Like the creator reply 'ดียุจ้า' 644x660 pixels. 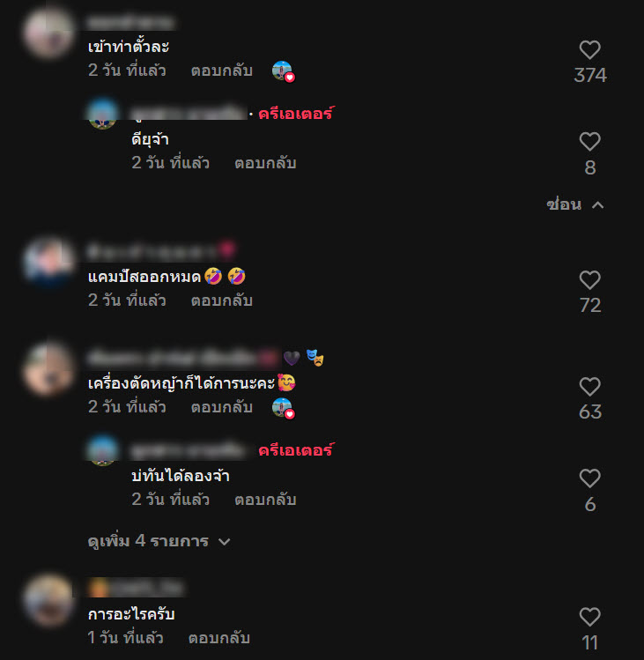[x=589, y=141]
